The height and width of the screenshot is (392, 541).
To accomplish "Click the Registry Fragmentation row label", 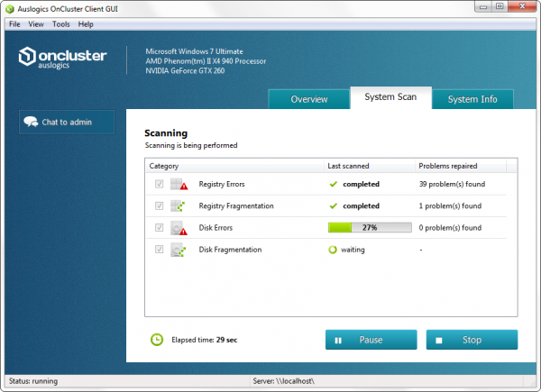I will [236, 205].
